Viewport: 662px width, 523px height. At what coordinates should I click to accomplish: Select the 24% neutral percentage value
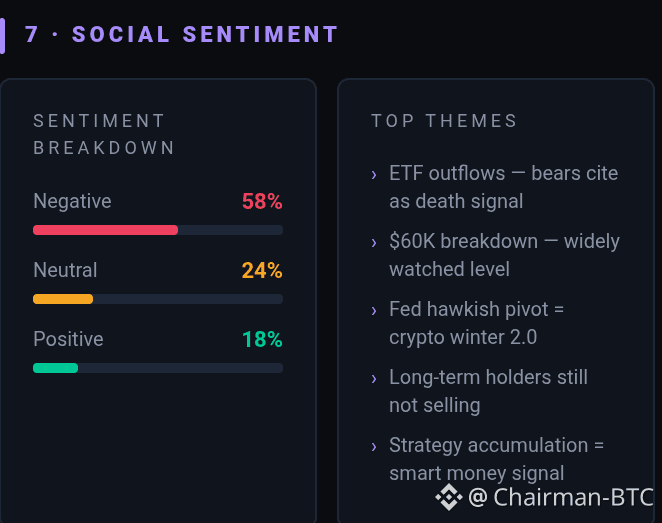pyautogui.click(x=262, y=271)
